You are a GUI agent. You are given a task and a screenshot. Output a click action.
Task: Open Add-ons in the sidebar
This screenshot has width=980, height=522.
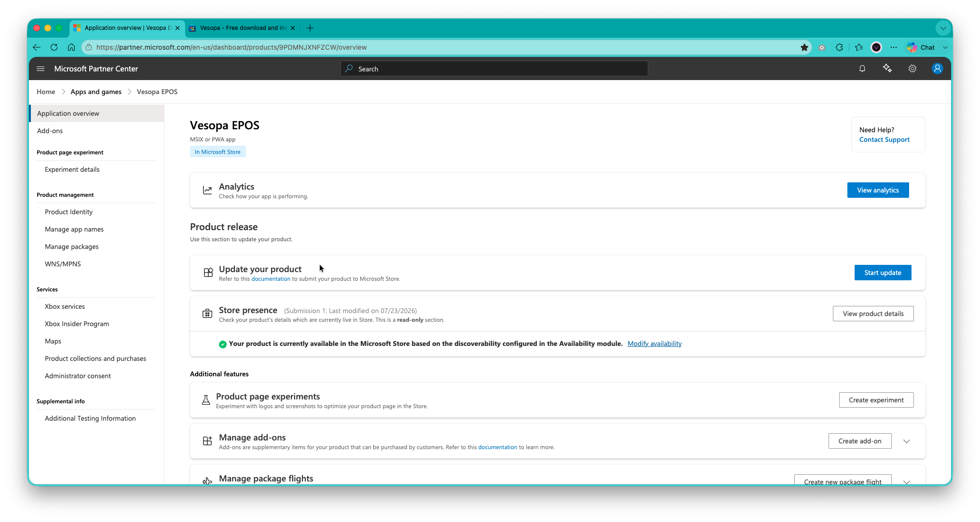pyautogui.click(x=50, y=131)
